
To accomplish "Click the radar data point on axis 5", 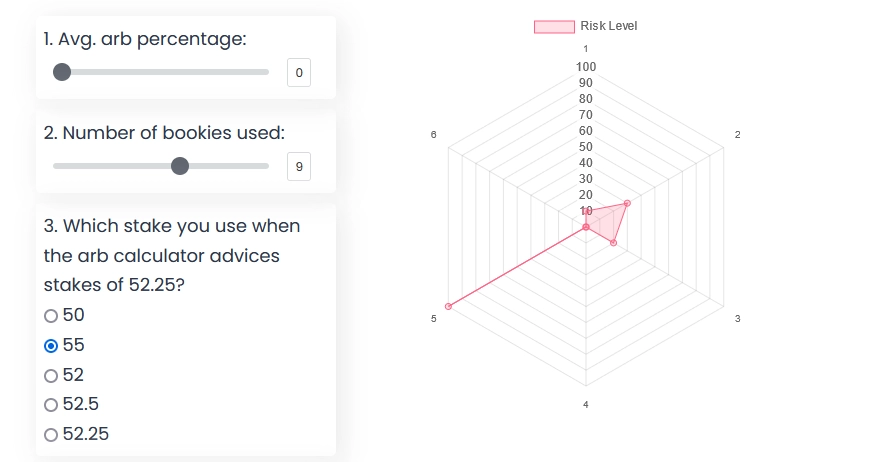I will click(x=448, y=306).
